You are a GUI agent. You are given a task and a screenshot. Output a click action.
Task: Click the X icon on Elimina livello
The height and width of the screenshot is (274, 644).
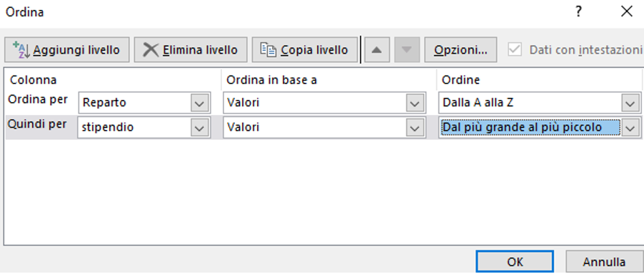[151, 50]
